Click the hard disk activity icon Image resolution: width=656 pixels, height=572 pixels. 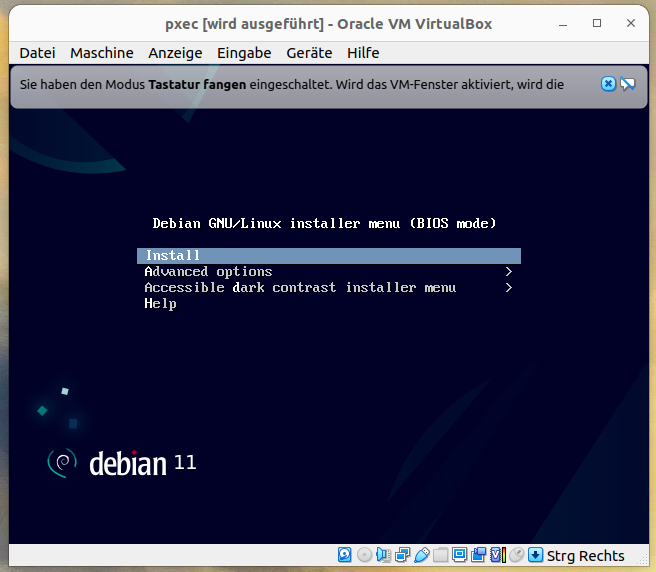pos(345,555)
